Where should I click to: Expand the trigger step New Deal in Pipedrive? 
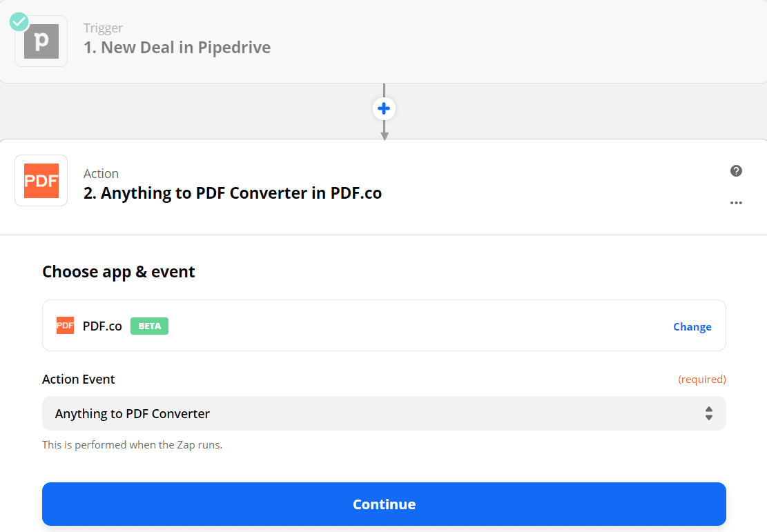coord(177,47)
